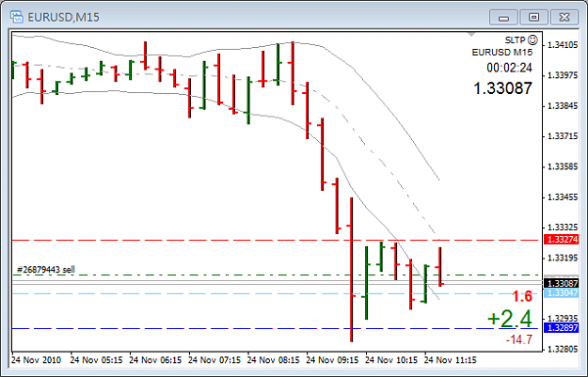Select the #26879443 sell order label
Screen dimensions: 588x377
tap(46, 270)
